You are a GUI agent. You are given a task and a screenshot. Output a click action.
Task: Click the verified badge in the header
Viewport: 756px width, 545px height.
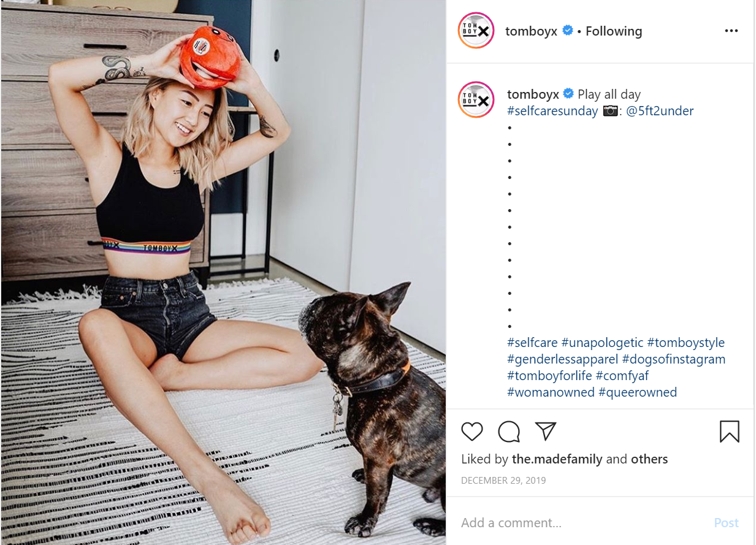tap(568, 31)
